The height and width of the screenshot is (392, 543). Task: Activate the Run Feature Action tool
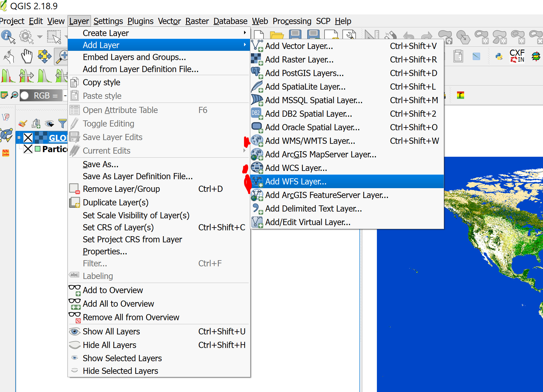coord(26,37)
